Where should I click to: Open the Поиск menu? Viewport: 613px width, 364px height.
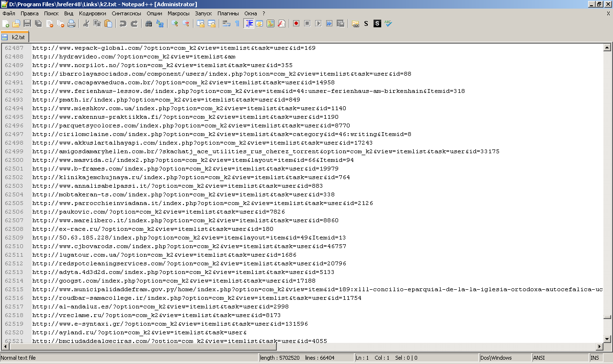(x=51, y=13)
